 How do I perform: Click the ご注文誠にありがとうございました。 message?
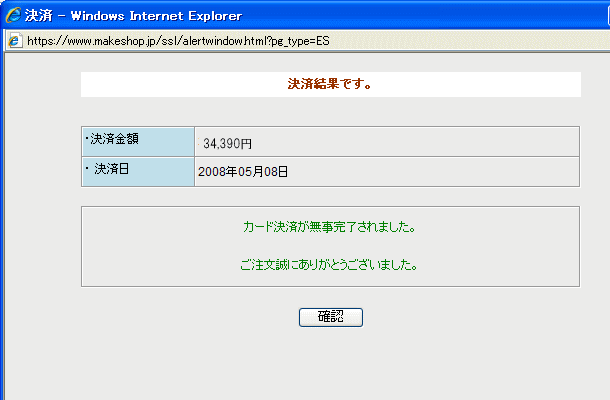tap(329, 265)
